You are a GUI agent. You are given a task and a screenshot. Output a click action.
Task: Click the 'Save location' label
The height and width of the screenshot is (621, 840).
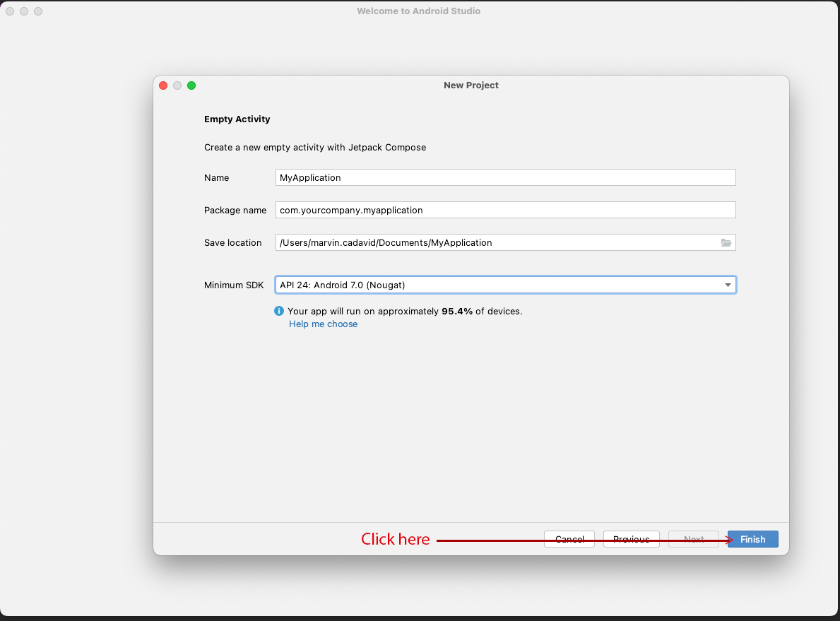(x=233, y=243)
